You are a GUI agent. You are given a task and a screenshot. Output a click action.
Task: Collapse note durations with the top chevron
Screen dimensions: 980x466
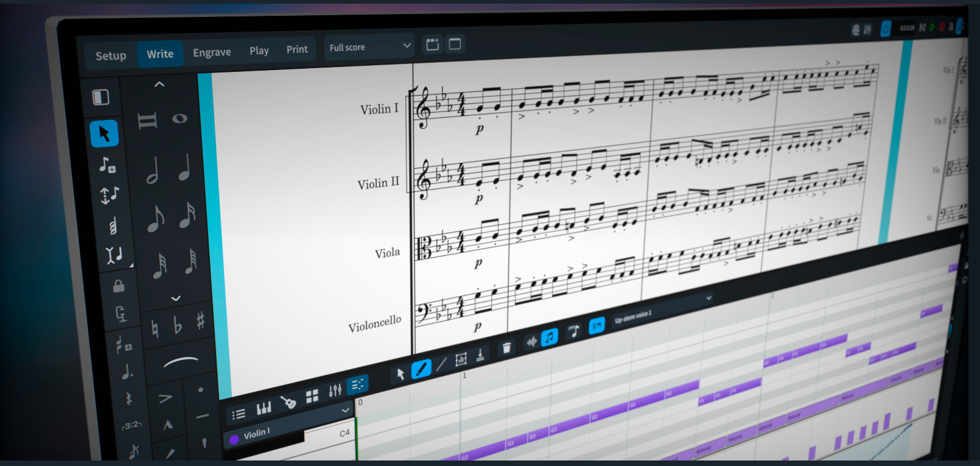(159, 85)
